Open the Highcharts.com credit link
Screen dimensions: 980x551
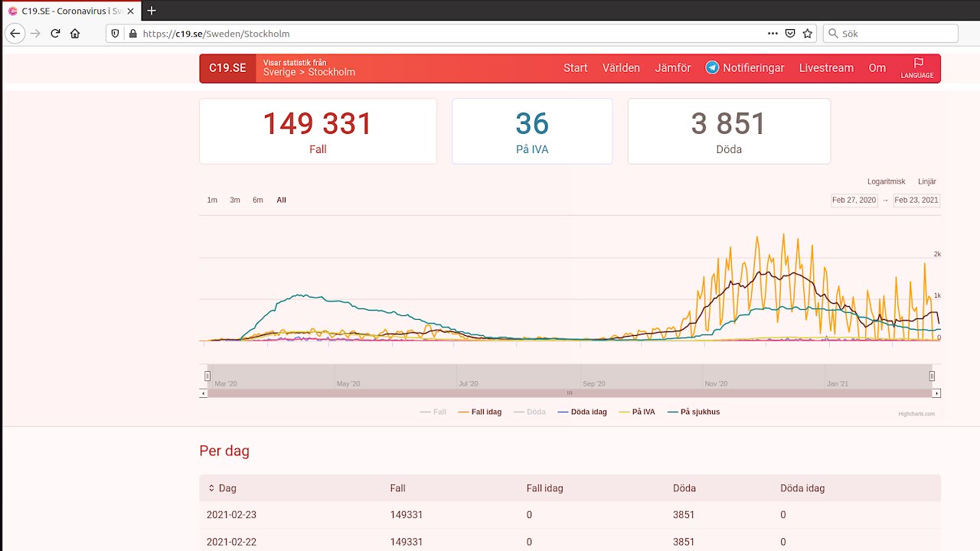[x=916, y=414]
